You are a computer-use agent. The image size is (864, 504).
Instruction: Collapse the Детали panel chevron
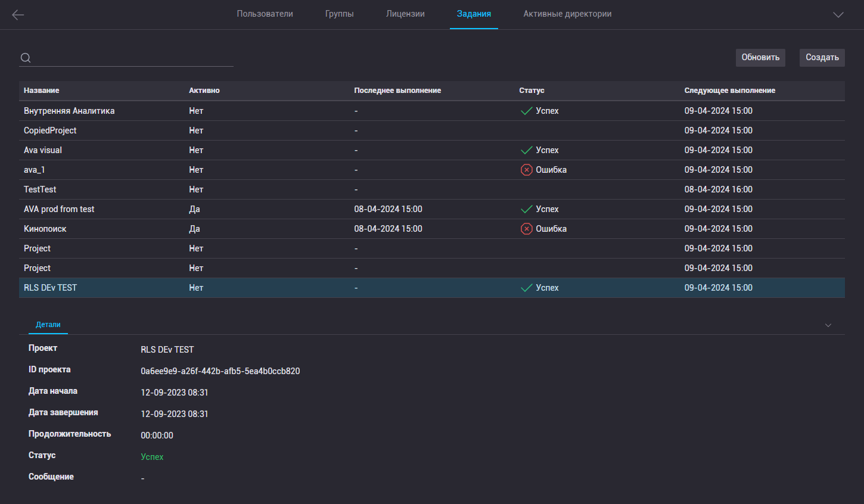828,325
